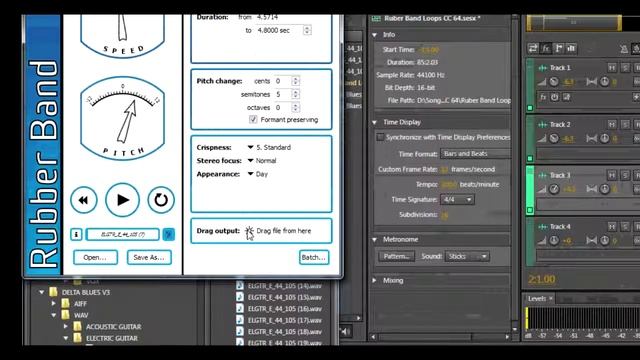Click the Inputs/Outputs toggle icon above tracks
This screenshot has width=640, height=360.
click(533, 49)
